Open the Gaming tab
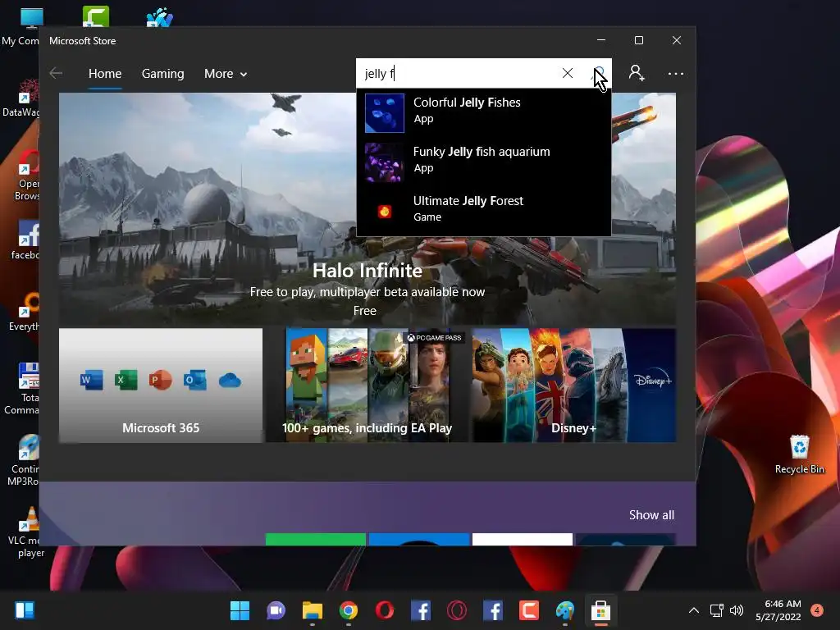The height and width of the screenshot is (630, 840). pos(163,73)
